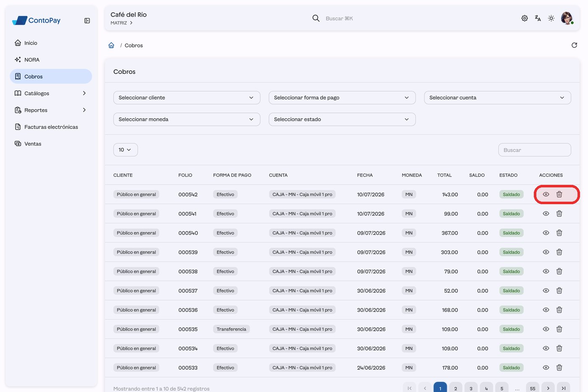Screen dimensions: 588x392
Task: Click the global Buscar ⌘K search field
Action: coord(339,18)
